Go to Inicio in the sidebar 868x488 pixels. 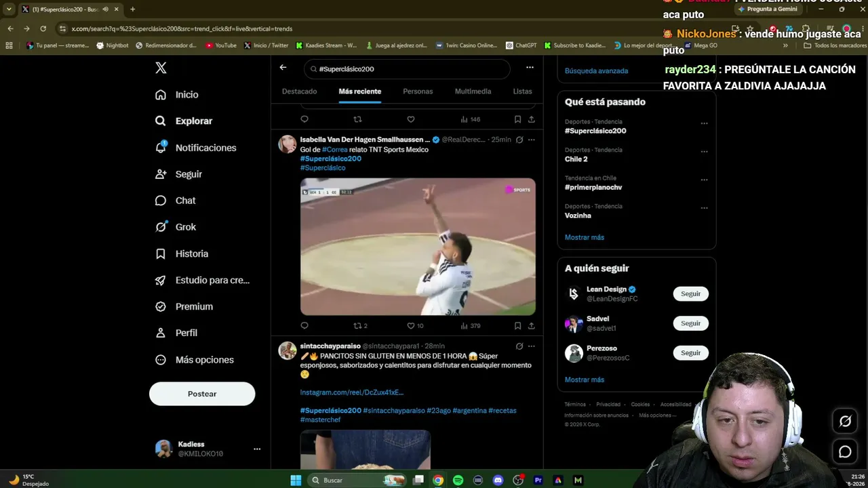click(x=177, y=95)
